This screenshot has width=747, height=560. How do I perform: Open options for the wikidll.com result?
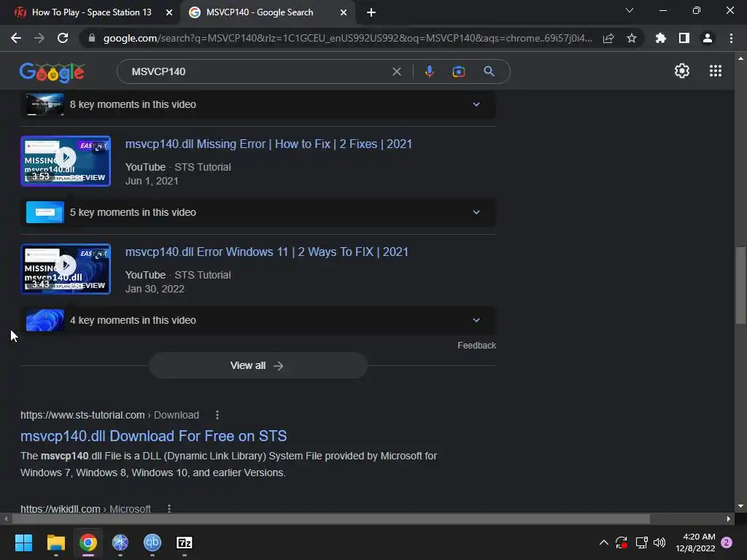coord(169,508)
